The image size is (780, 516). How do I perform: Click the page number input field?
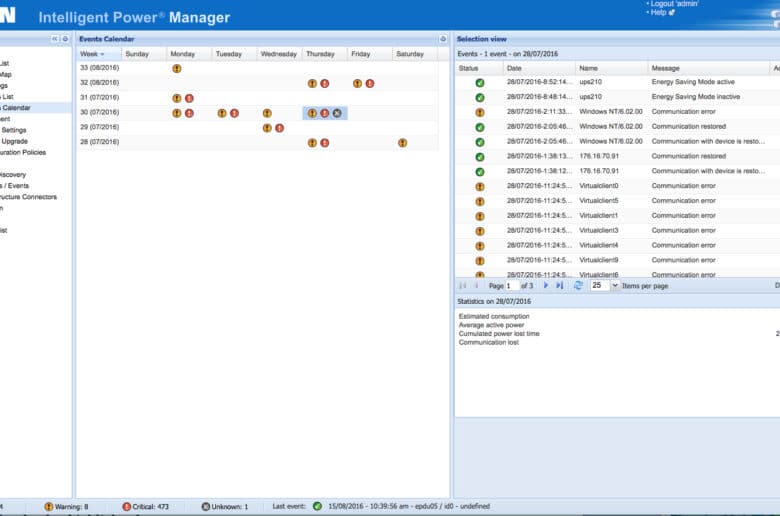(512, 286)
